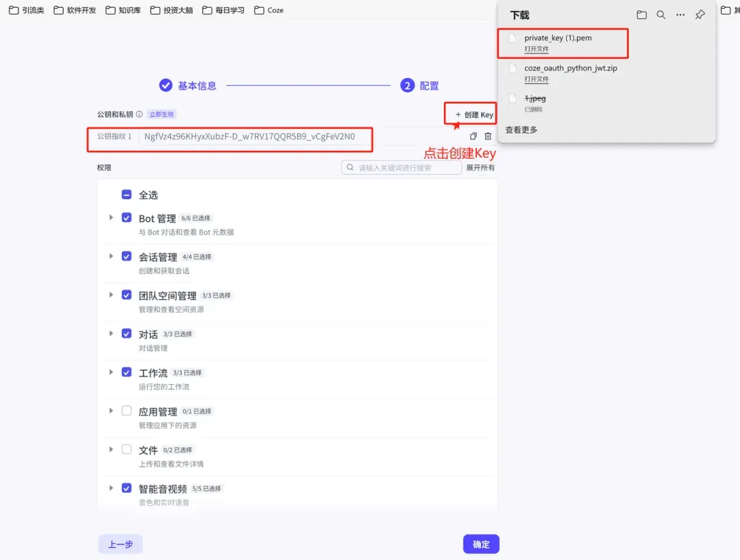Expand the 智能音视频 permission group
The image size is (740, 560).
(111, 488)
